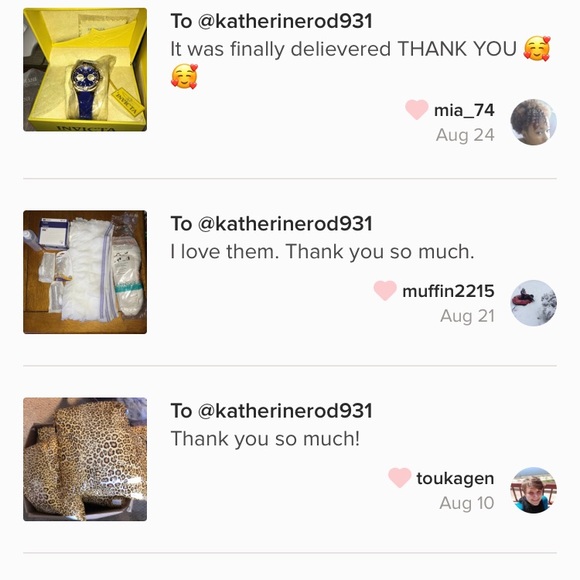Open @katherinerod931 mention in the watch post
The image size is (580, 580).
(285, 21)
